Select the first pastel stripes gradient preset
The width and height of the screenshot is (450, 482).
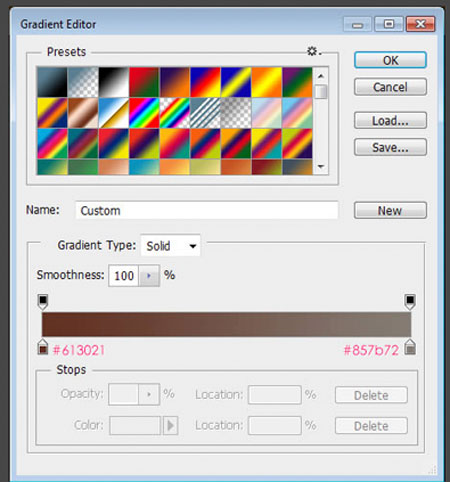(x=267, y=113)
